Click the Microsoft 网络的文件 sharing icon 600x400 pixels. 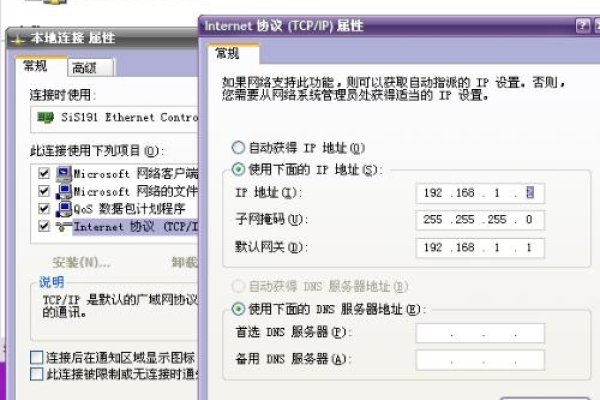click(64, 191)
